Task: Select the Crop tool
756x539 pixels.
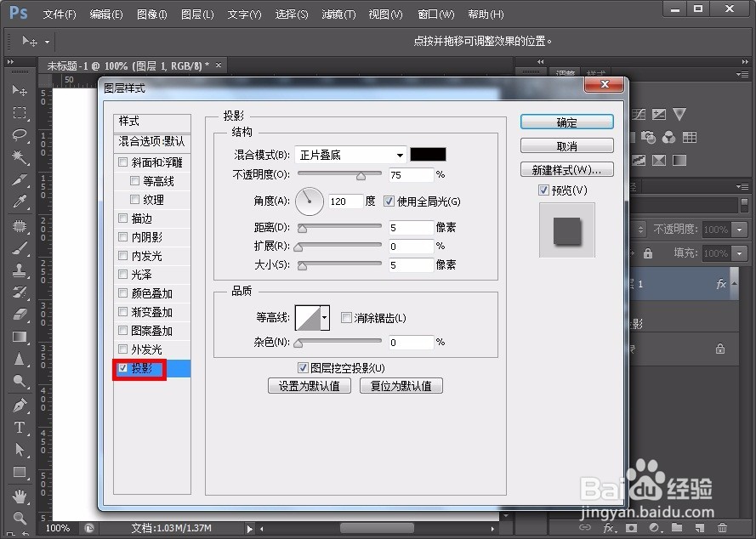Action: [20, 180]
